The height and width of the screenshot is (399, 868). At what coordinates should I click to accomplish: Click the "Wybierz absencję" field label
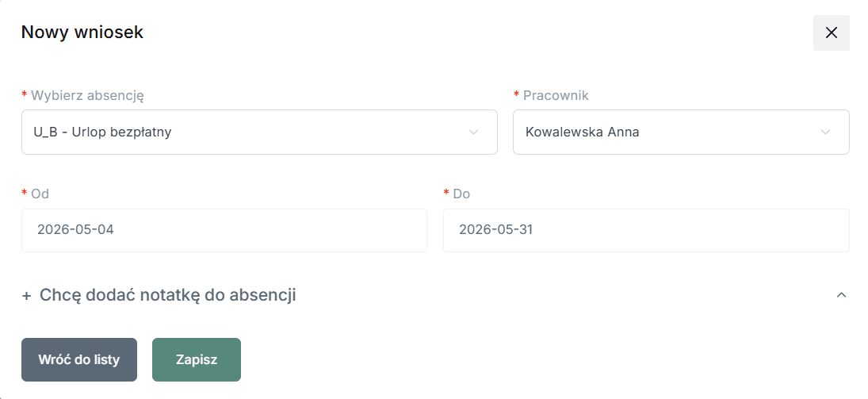tap(87, 95)
